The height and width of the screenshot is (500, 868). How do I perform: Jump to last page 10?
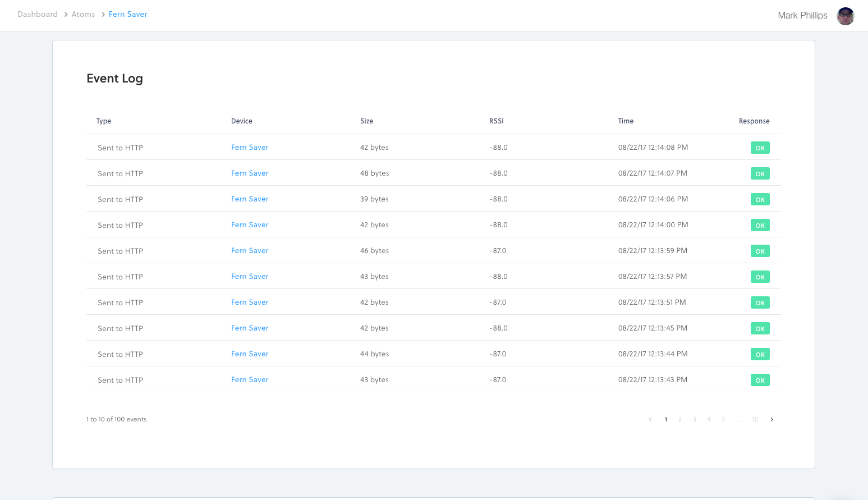pyautogui.click(x=755, y=420)
